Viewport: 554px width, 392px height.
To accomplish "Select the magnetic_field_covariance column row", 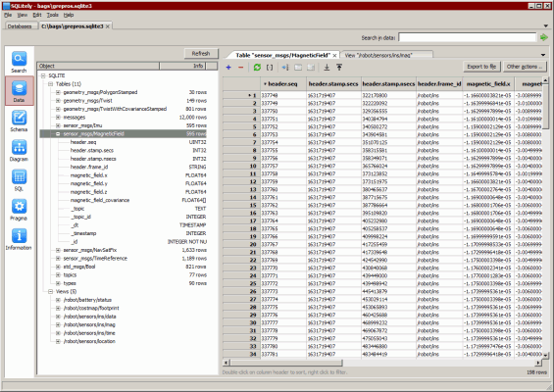I will [x=123, y=200].
